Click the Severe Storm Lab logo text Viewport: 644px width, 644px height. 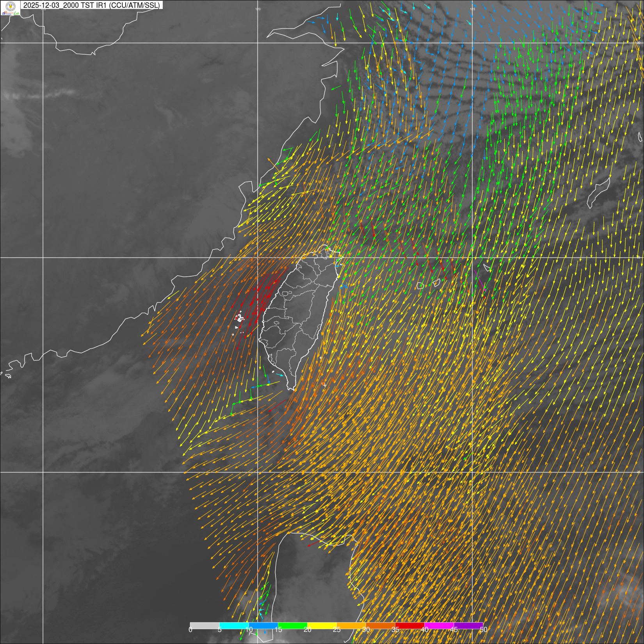[10, 13]
